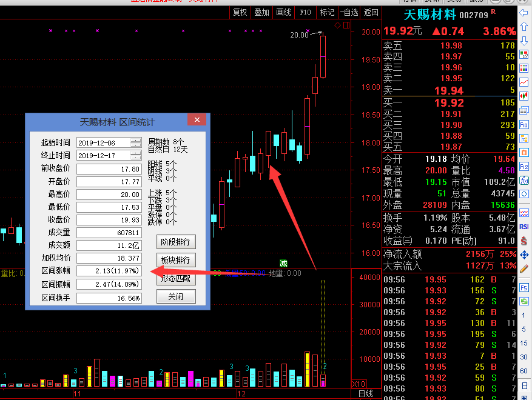
Task: Click the 区间涨幅 value field
Action: 109,270
